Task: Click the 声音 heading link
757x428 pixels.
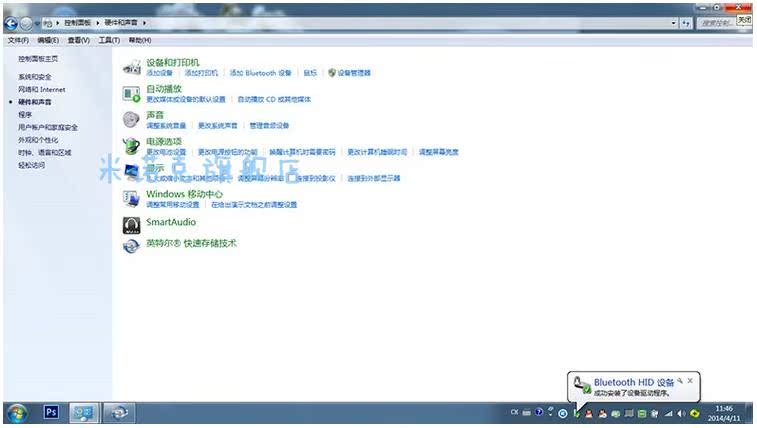Action: (155, 115)
